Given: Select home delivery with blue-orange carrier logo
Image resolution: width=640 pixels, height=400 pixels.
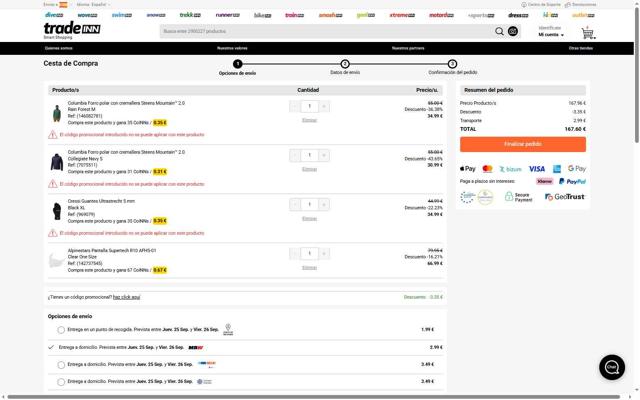Looking at the screenshot, I should [x=61, y=364].
